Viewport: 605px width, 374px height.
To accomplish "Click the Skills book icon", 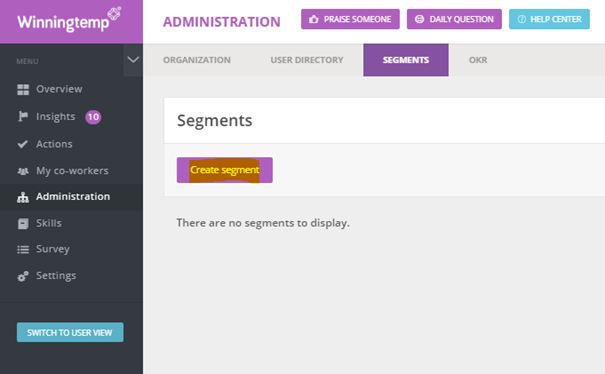I will click(x=23, y=223).
